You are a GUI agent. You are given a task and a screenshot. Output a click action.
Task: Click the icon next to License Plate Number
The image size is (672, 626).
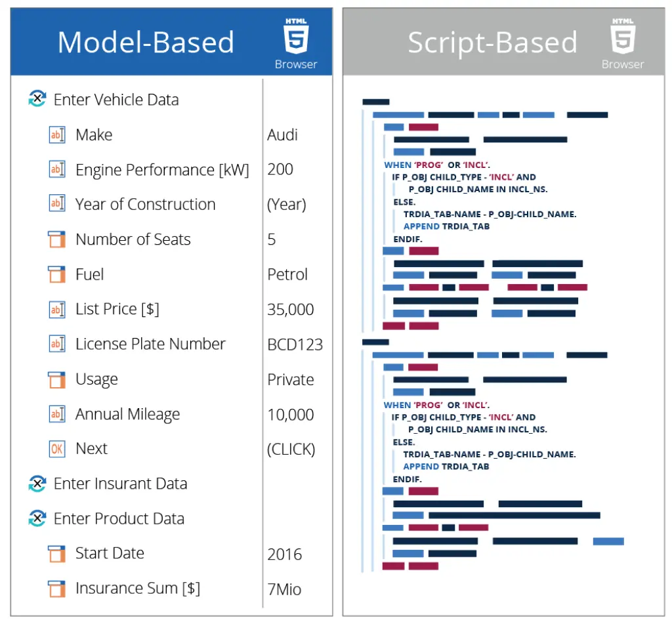point(58,344)
